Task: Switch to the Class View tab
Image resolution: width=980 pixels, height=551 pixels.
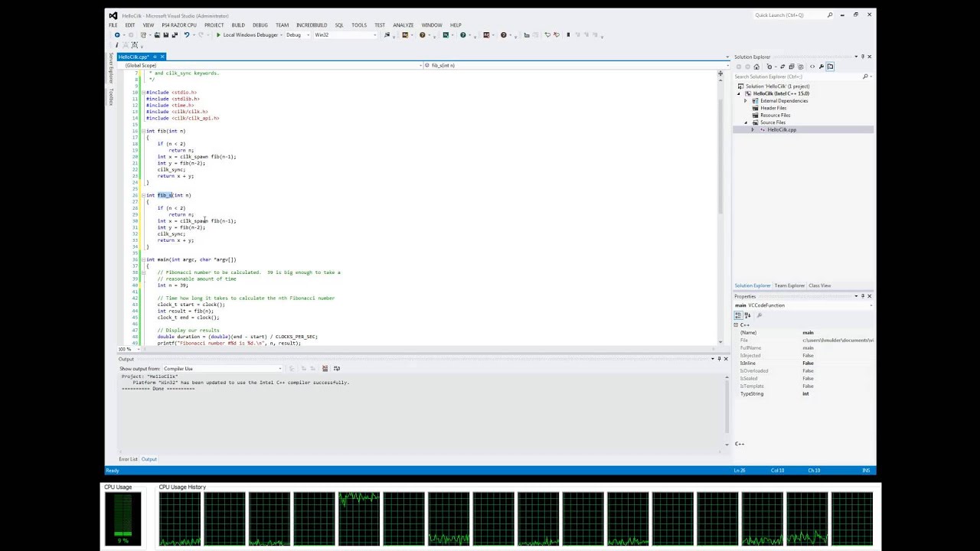Action: pos(819,285)
